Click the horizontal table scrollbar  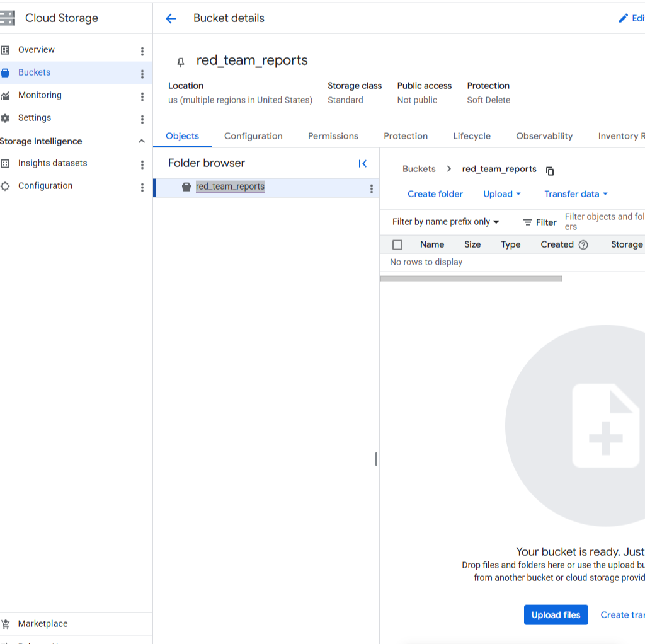pyautogui.click(x=471, y=279)
